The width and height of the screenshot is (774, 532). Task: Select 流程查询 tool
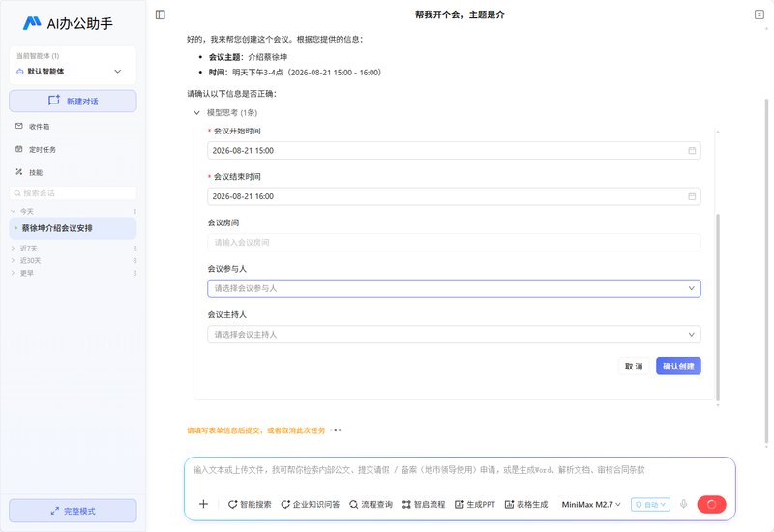tap(371, 504)
